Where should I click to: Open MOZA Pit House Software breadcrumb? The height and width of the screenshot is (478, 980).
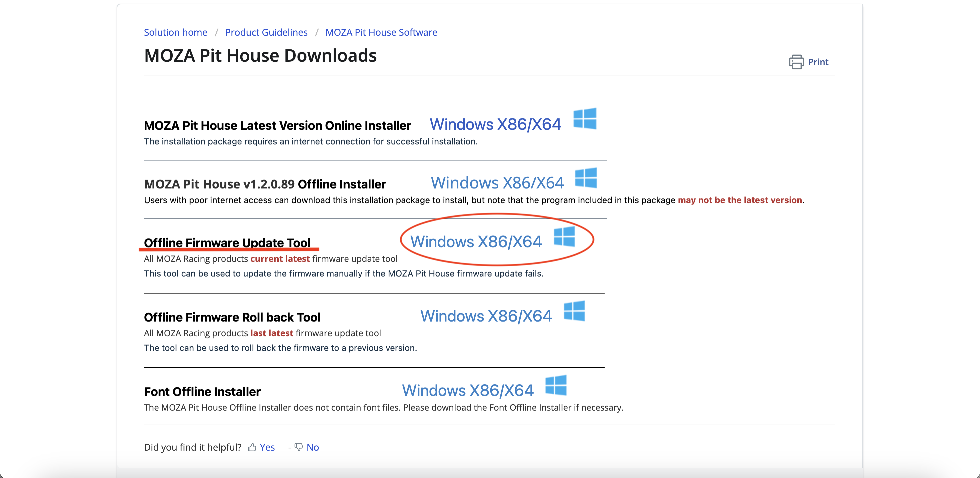pyautogui.click(x=381, y=32)
